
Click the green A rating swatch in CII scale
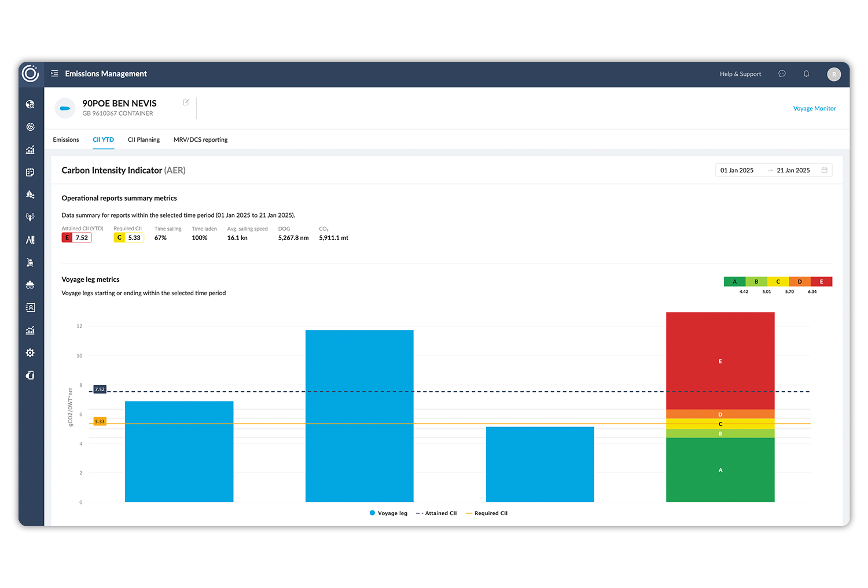pos(735,281)
